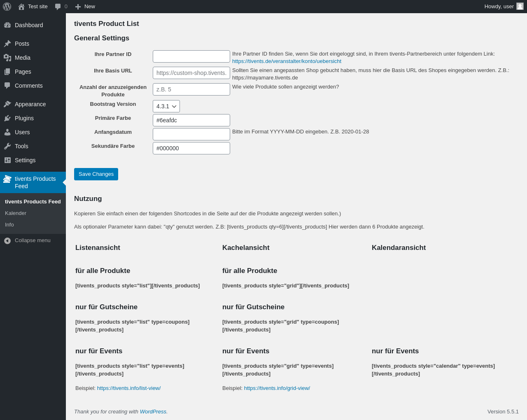Open the Bootstrap Version dropdown
The width and height of the screenshot is (527, 420).
click(x=166, y=106)
